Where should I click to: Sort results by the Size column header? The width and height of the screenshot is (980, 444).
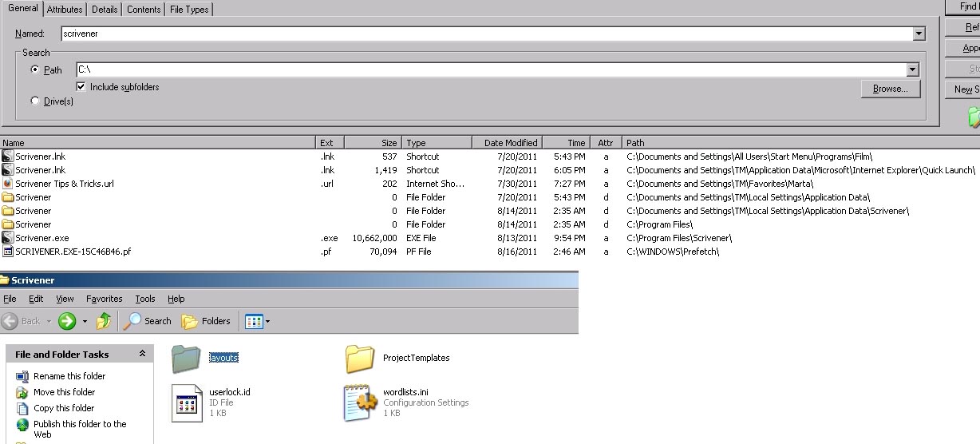pyautogui.click(x=373, y=143)
